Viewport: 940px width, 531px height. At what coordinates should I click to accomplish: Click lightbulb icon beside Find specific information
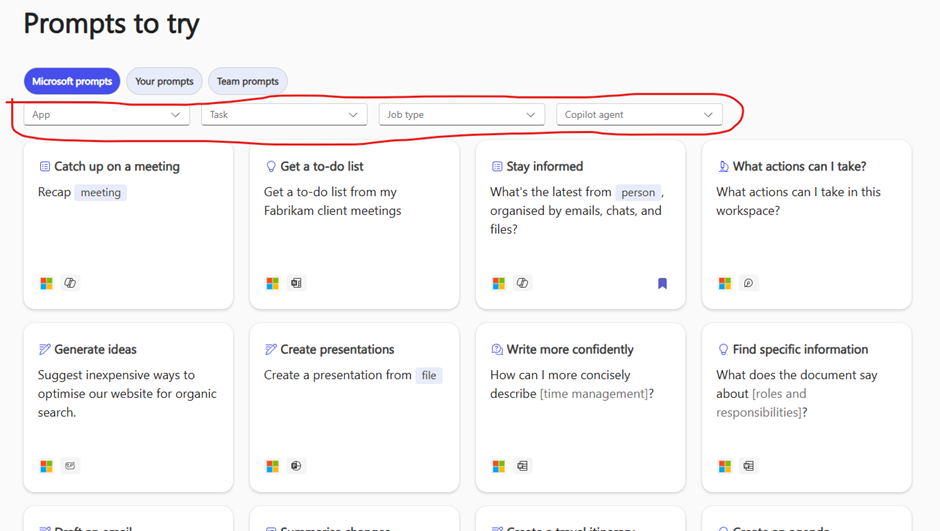(x=724, y=349)
